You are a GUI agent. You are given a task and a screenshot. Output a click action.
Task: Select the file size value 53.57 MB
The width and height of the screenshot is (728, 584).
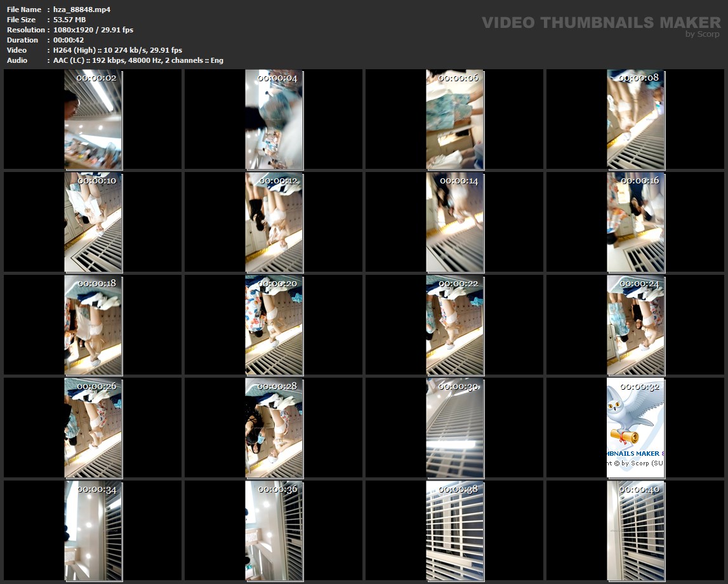click(x=69, y=20)
